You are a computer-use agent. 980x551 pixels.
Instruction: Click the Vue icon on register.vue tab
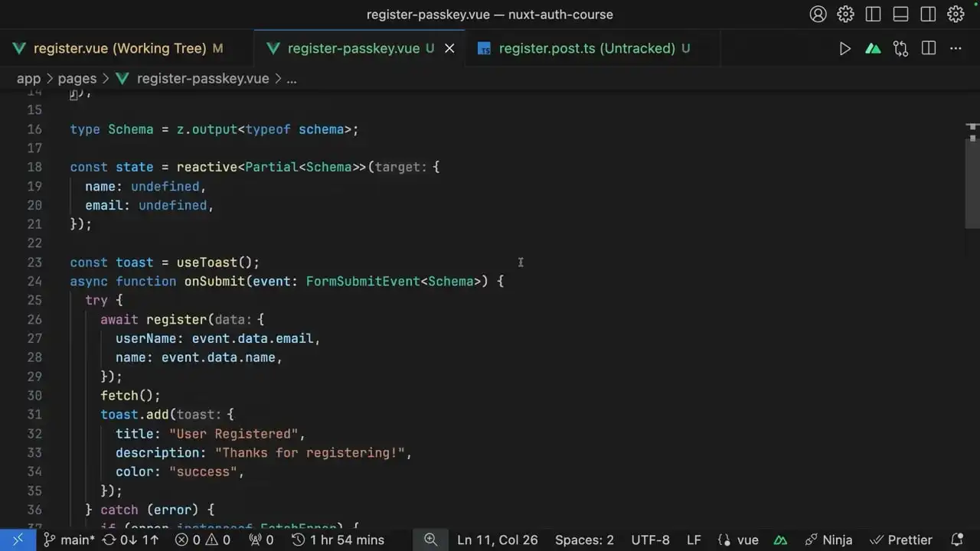(x=19, y=48)
